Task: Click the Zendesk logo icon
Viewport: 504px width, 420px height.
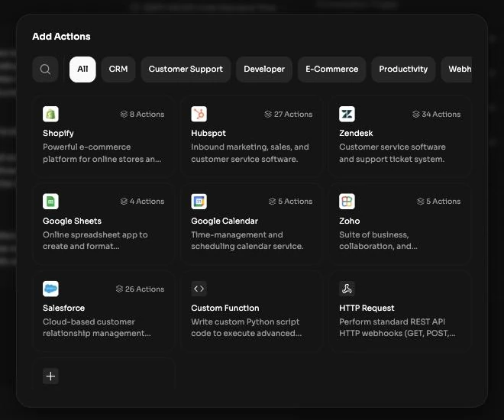Action: pos(347,114)
